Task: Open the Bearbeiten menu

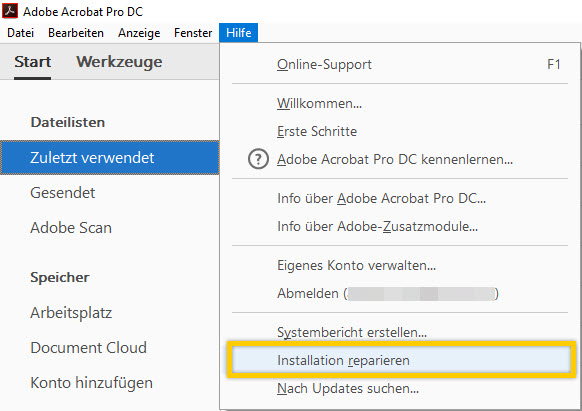Action: coord(76,33)
